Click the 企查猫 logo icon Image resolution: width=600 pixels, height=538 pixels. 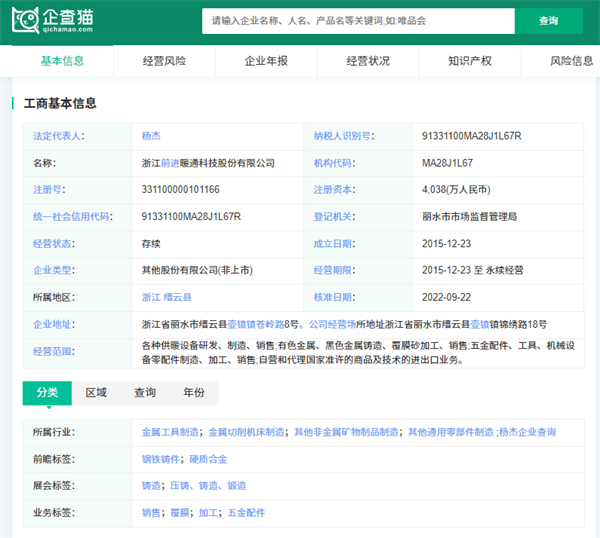point(27,20)
